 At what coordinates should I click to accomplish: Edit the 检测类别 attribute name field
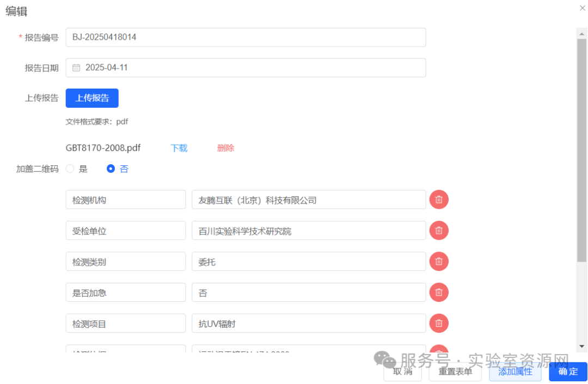pos(126,262)
